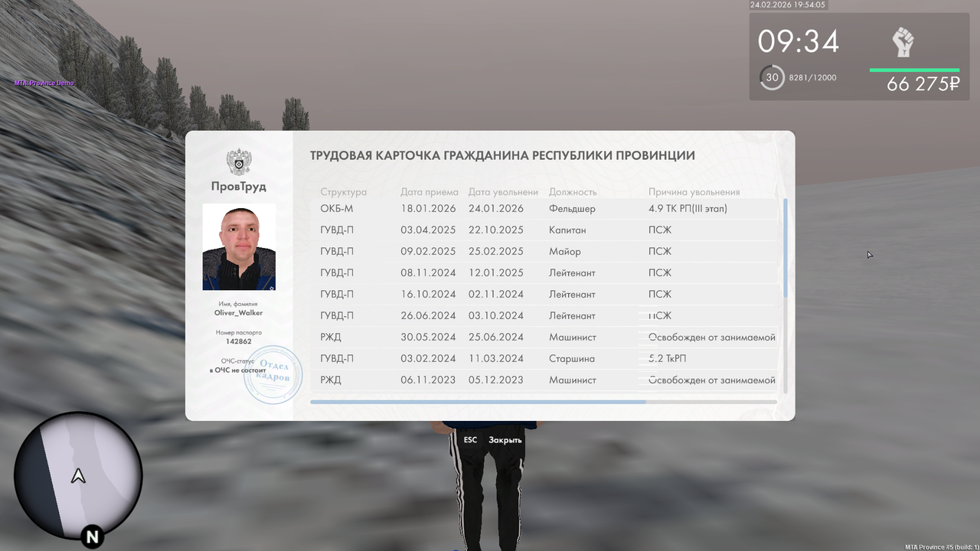Click the vertical scrollbar of the table
This screenshot has height=551, width=980.
786,248
